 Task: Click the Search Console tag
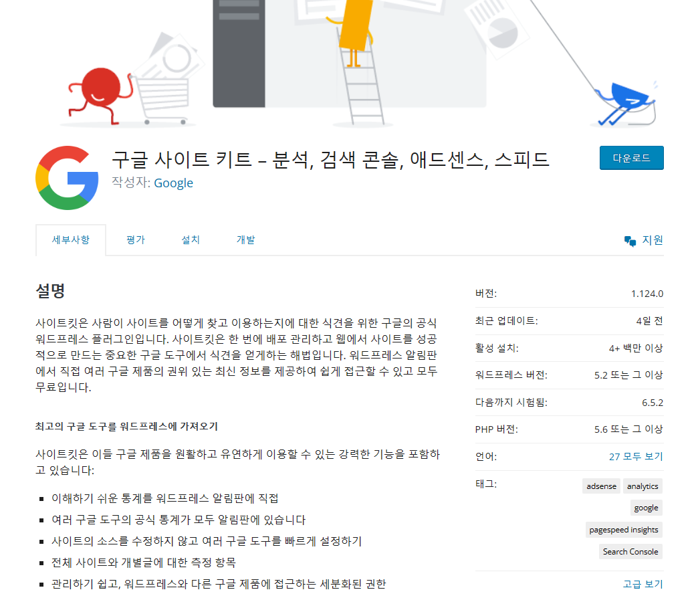click(x=630, y=552)
